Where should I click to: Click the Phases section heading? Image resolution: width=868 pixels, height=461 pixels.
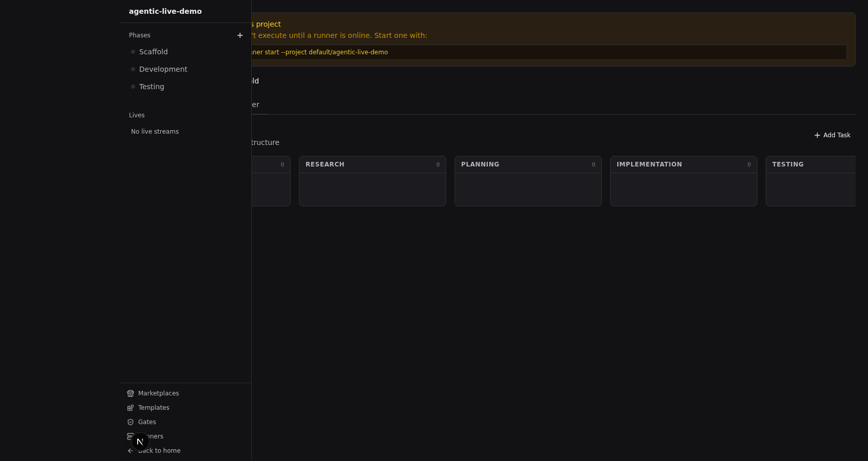[x=140, y=35]
